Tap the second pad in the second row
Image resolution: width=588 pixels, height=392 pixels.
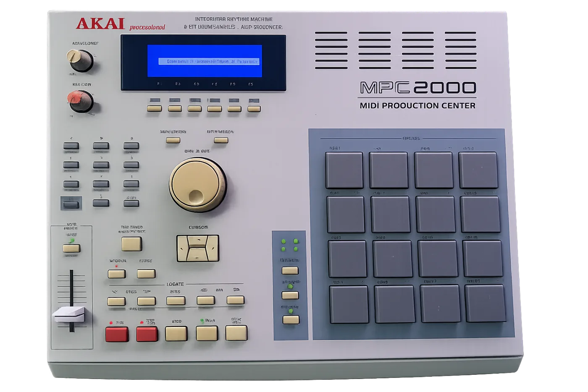[x=391, y=214]
